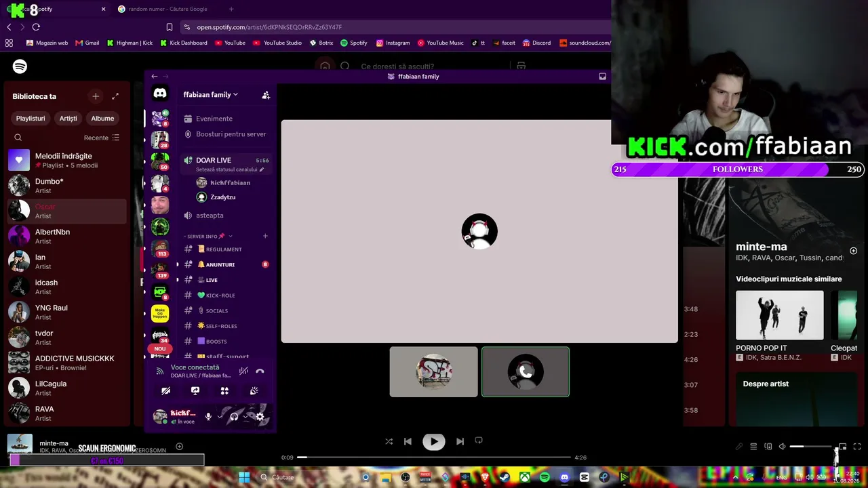Add minte-ma to liked songs
Image resolution: width=868 pixels, height=488 pixels.
(x=180, y=446)
